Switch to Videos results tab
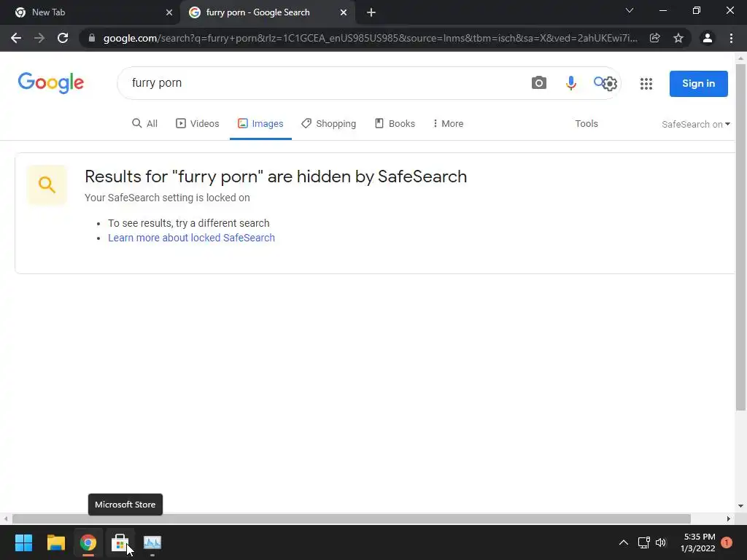Image resolution: width=747 pixels, height=560 pixels. (198, 124)
